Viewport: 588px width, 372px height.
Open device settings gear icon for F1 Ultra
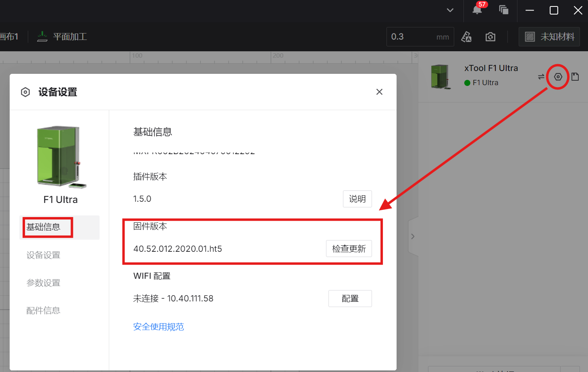[x=558, y=77]
